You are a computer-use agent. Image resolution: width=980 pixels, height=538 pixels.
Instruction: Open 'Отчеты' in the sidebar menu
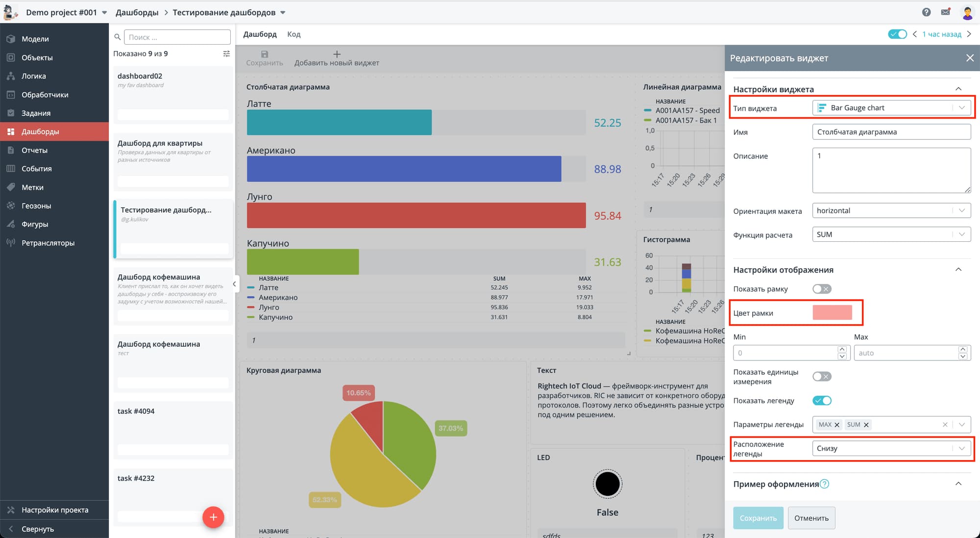[x=34, y=150]
